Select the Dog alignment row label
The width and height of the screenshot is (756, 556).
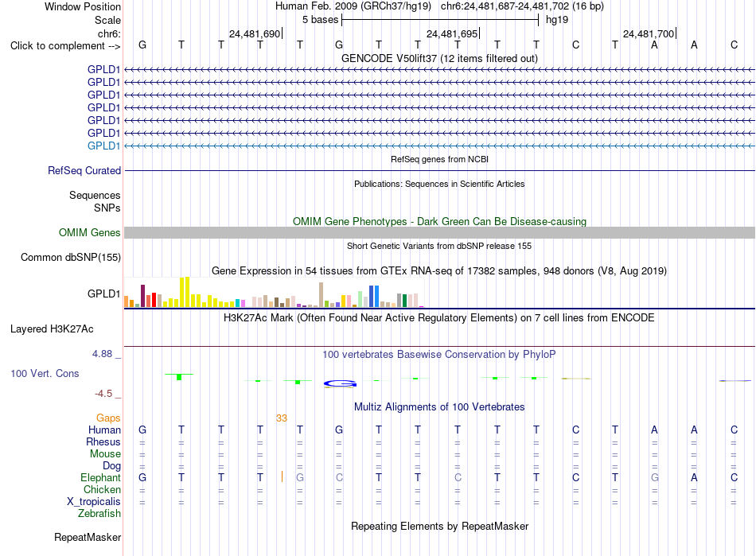(112, 466)
